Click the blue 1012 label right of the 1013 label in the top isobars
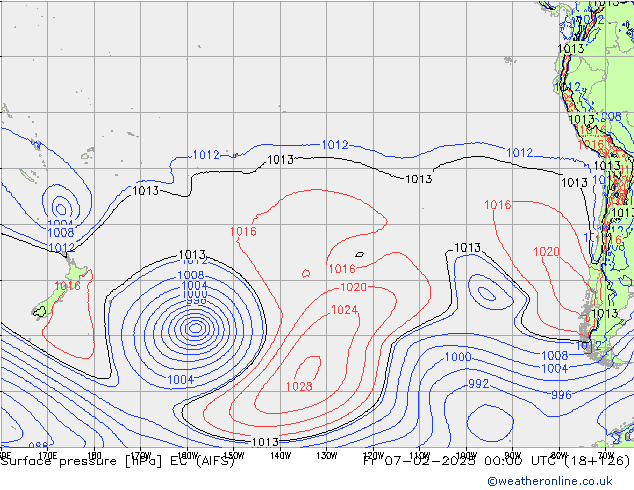Viewport: 634px width, 490px height. tap(335, 145)
